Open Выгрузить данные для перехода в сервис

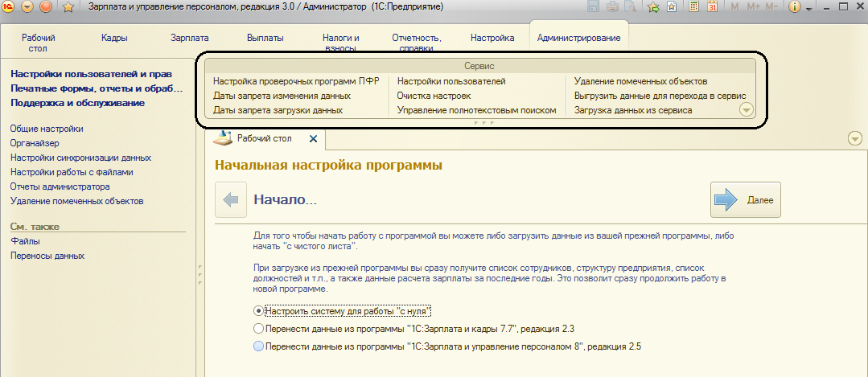(x=660, y=96)
